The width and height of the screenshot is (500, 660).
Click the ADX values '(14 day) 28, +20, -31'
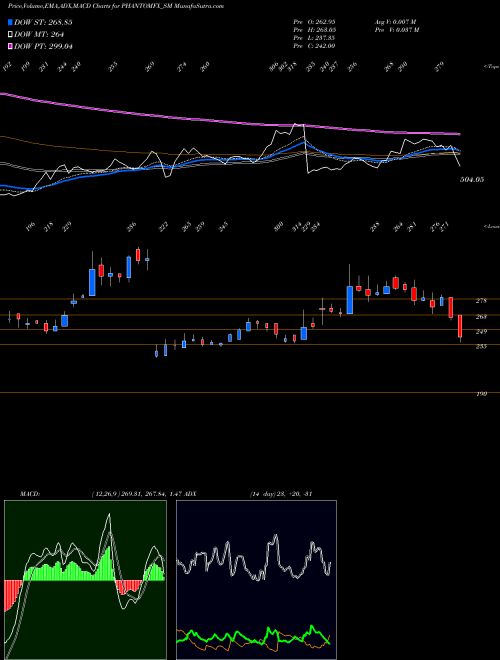[x=281, y=494]
